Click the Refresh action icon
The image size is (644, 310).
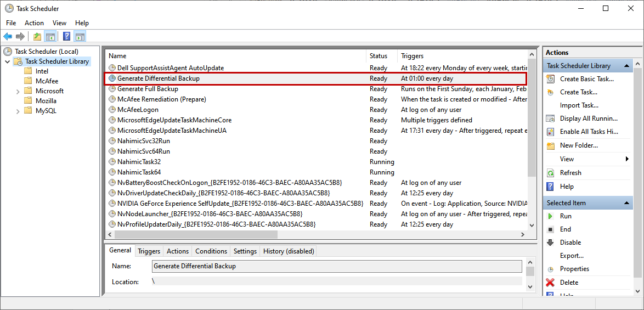pyautogui.click(x=551, y=173)
